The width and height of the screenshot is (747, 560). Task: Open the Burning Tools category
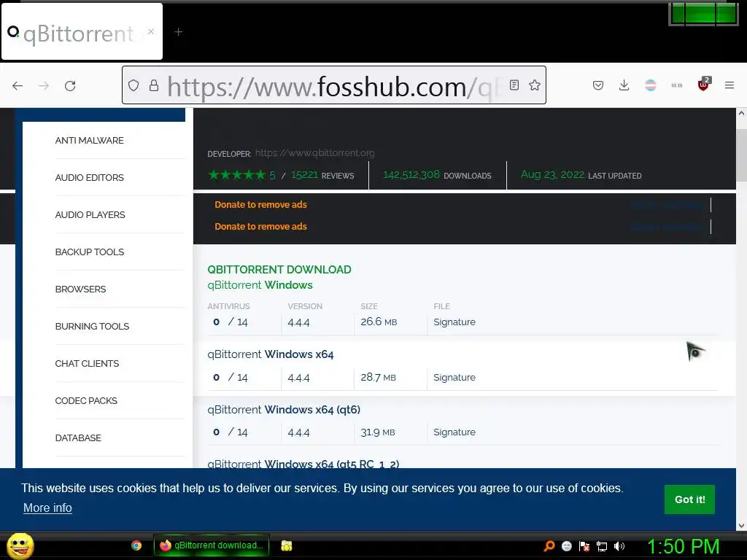point(92,326)
